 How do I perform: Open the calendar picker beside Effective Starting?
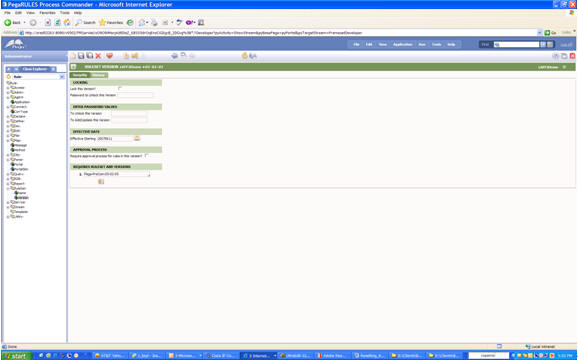coord(137,138)
